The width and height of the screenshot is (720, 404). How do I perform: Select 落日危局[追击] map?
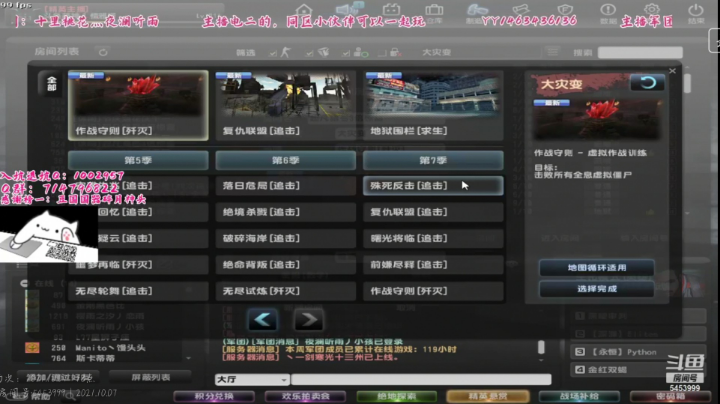[286, 185]
